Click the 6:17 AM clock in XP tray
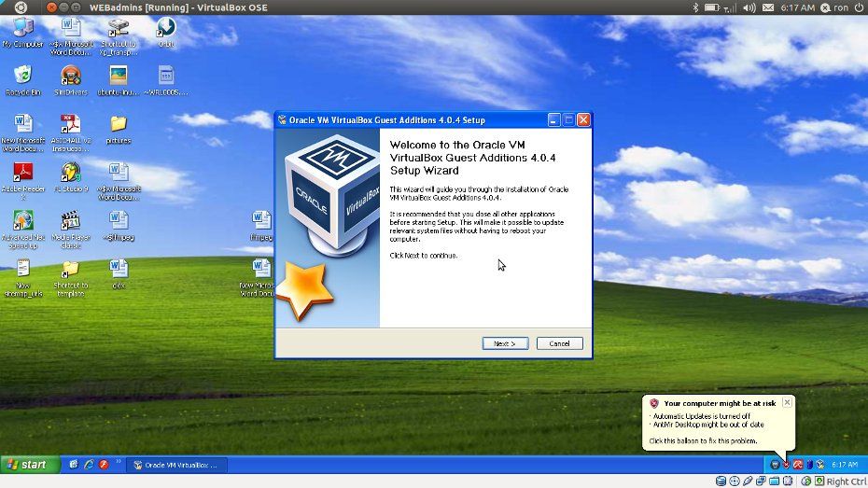868x488 pixels. pyautogui.click(x=844, y=465)
